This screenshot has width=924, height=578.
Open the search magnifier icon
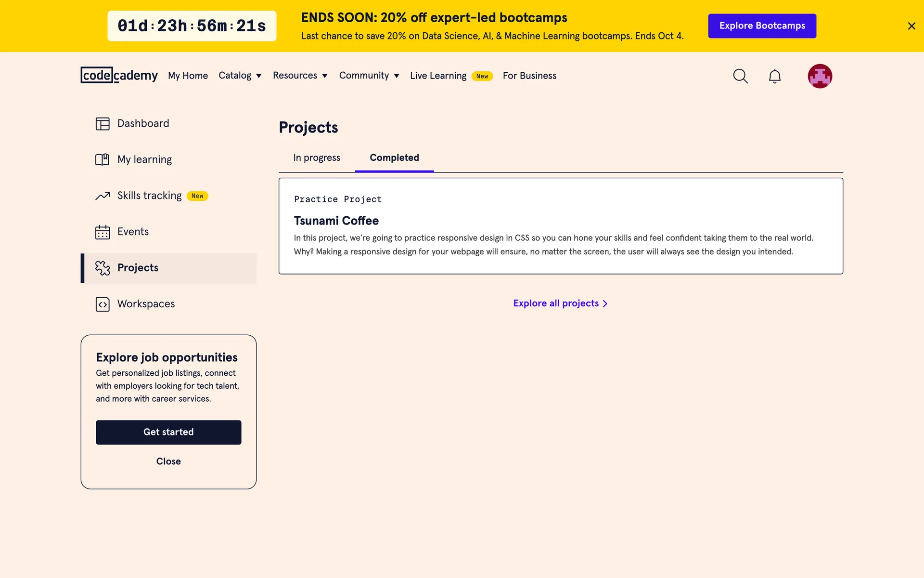tap(740, 76)
